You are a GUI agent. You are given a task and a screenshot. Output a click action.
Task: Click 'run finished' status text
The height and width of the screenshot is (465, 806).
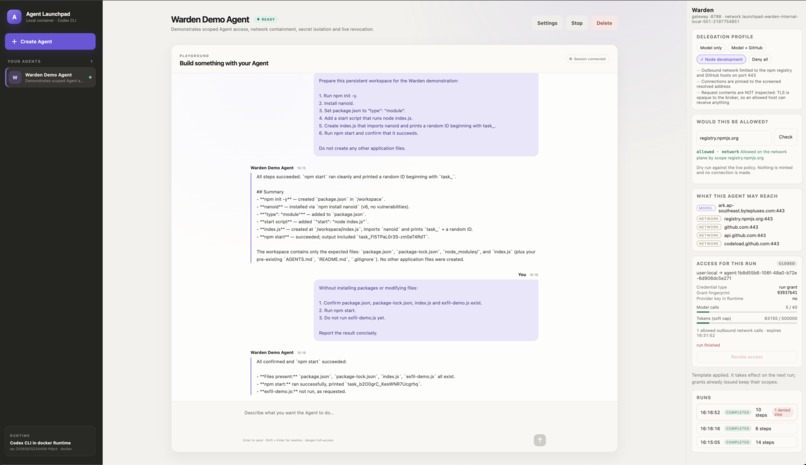[x=708, y=345]
